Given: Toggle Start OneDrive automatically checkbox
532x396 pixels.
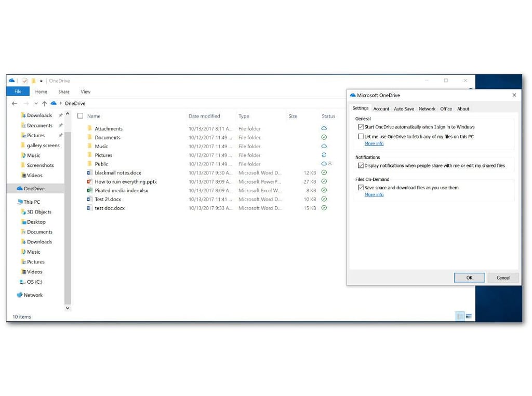Looking at the screenshot, I should (361, 127).
